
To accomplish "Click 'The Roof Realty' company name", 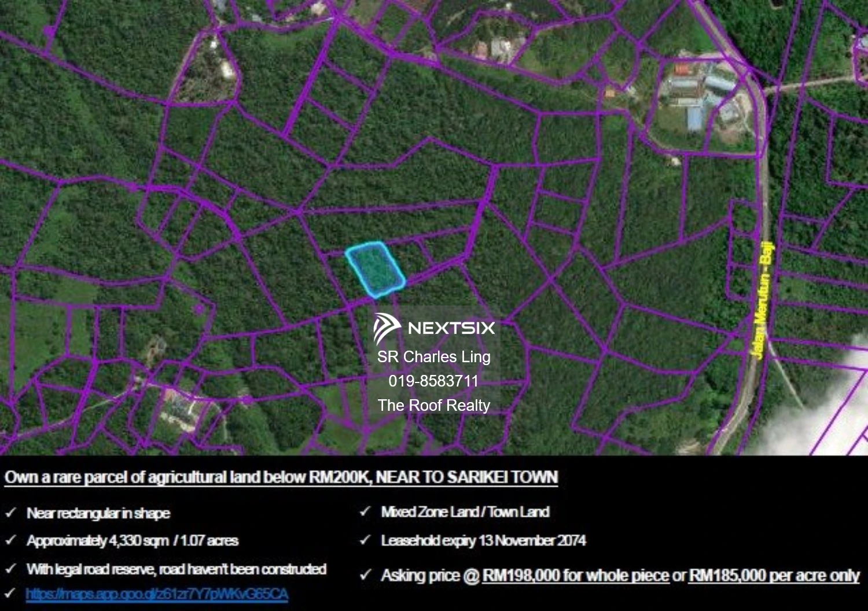I will pyautogui.click(x=433, y=406).
